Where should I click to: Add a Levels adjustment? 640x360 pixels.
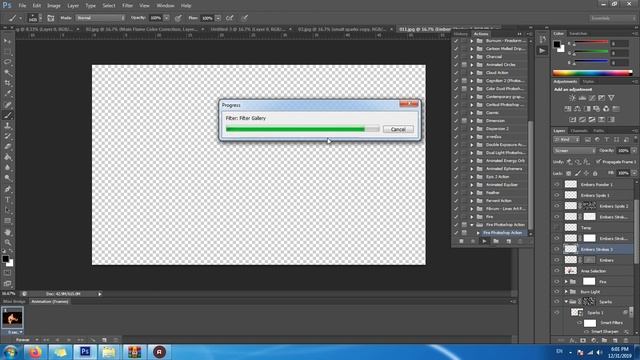(582, 98)
